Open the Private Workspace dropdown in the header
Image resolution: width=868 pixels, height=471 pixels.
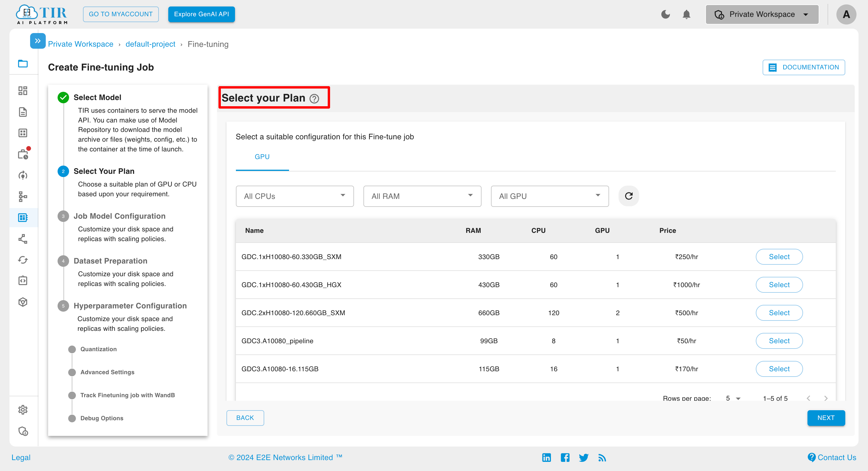[762, 14]
